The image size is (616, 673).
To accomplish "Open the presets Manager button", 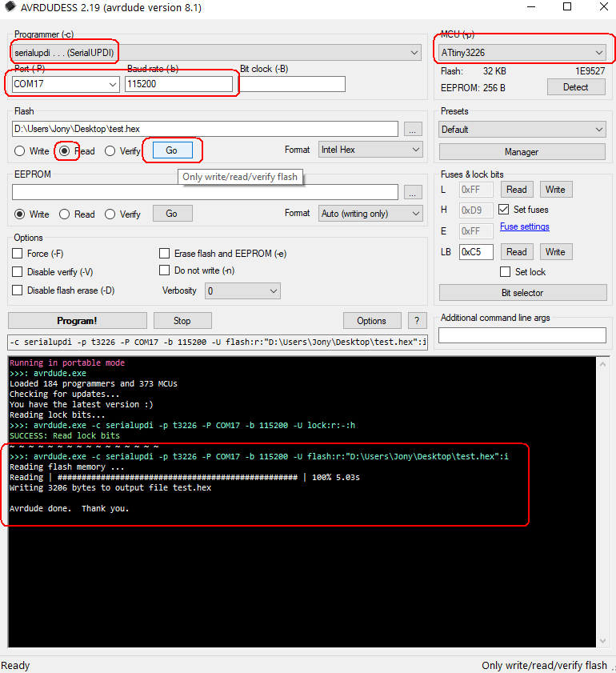I will [522, 152].
